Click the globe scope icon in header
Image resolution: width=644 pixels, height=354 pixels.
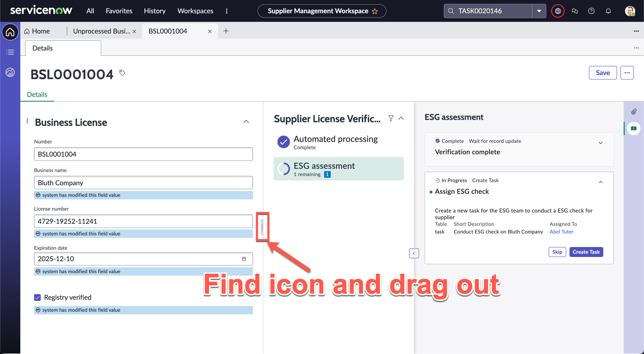pos(558,11)
